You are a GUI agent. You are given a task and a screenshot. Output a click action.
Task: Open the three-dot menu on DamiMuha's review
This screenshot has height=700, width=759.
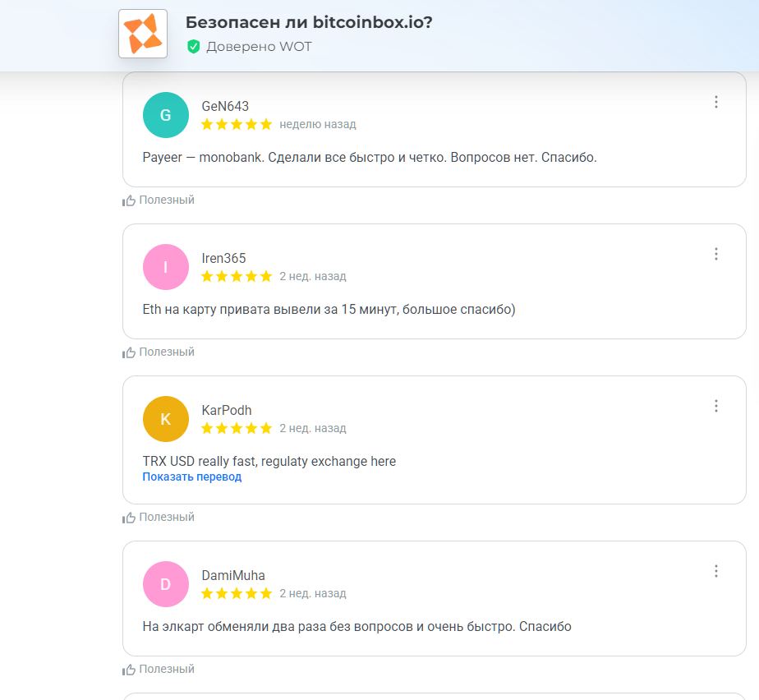tap(716, 571)
